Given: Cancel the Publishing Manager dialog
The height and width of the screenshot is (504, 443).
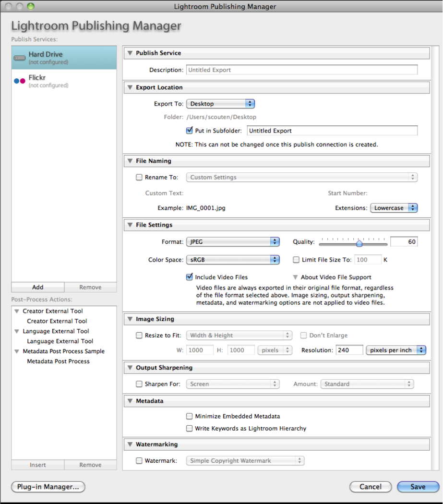Looking at the screenshot, I should pyautogui.click(x=371, y=487).
